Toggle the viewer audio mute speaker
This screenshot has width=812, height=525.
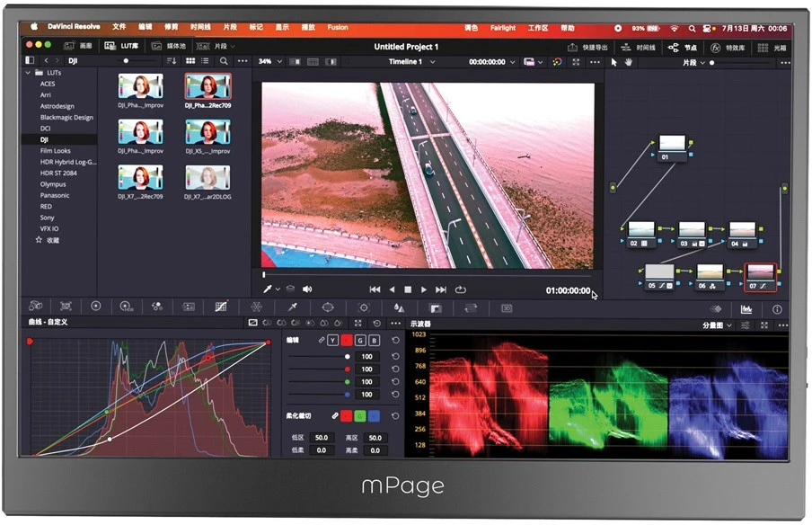pyautogui.click(x=307, y=289)
